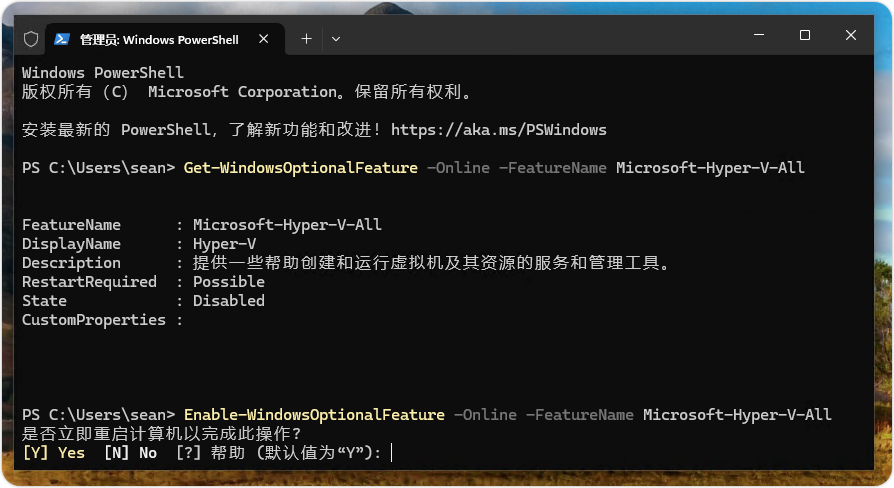
Task: Minimize the terminal window
Action: [x=759, y=35]
